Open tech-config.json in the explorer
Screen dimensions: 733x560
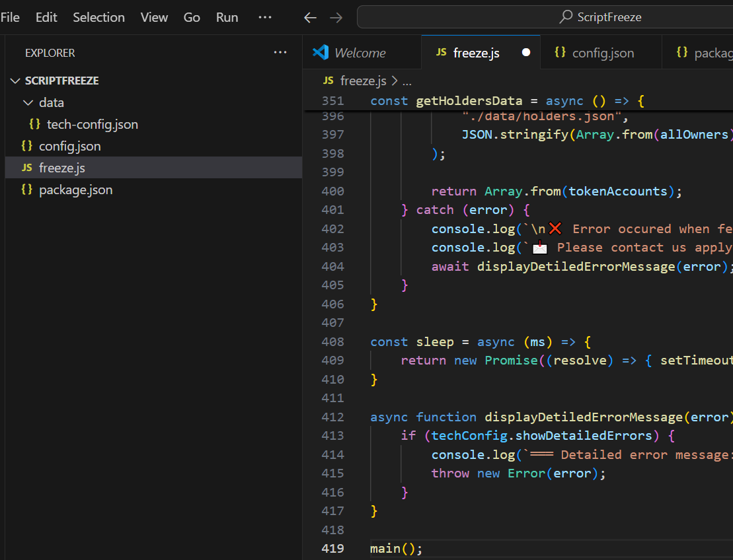coord(153,124)
